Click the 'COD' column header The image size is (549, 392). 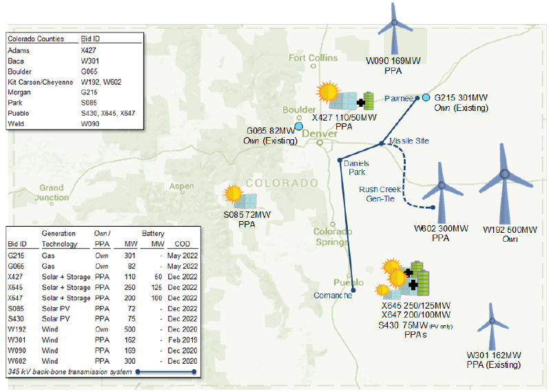(182, 244)
